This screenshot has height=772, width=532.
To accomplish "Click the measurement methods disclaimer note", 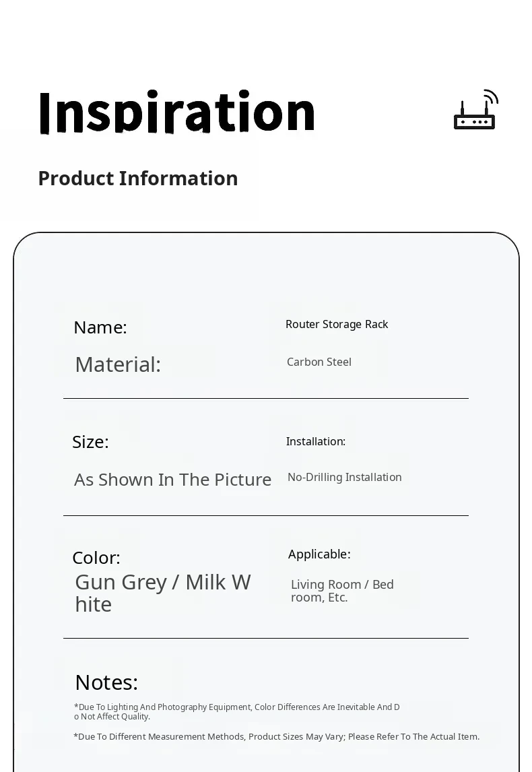I will (x=276, y=737).
